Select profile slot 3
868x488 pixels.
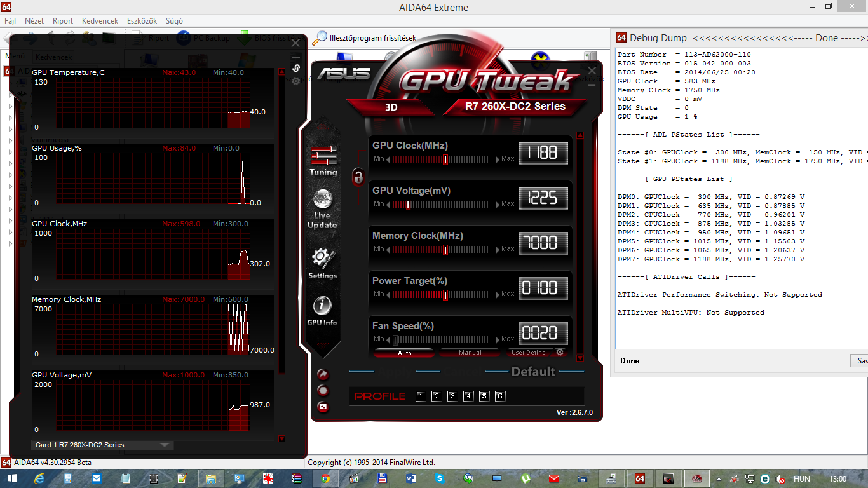(452, 396)
